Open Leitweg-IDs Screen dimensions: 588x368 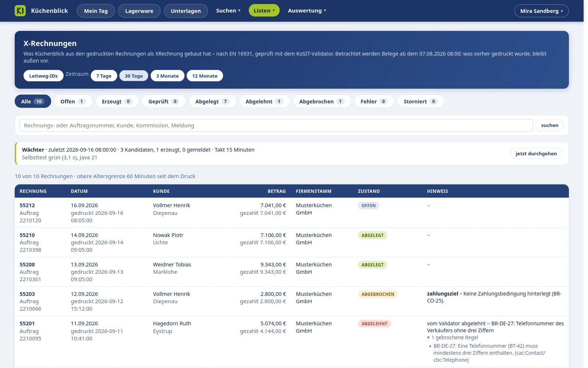point(43,76)
